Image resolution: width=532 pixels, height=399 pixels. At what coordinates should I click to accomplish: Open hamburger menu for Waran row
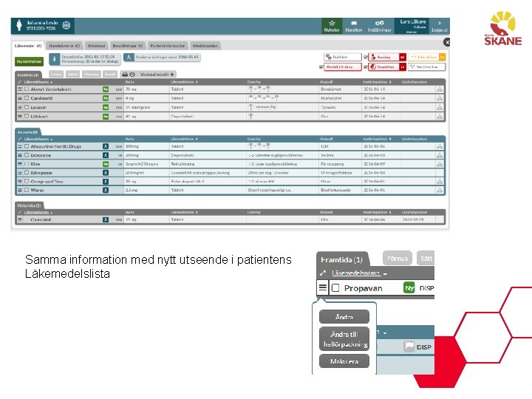coord(20,190)
